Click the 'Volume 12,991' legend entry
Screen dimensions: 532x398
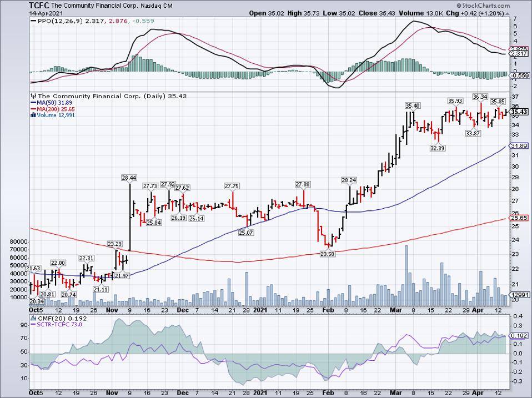pyautogui.click(x=56, y=115)
